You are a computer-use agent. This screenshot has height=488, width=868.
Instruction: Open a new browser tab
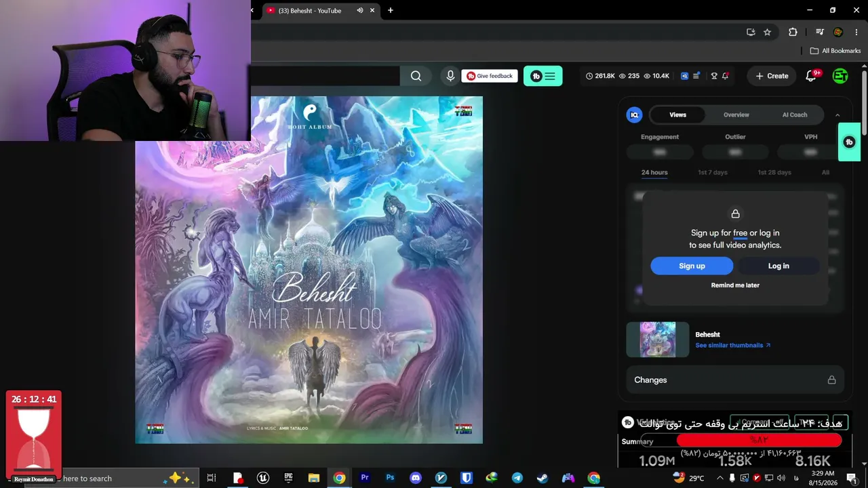tap(391, 10)
